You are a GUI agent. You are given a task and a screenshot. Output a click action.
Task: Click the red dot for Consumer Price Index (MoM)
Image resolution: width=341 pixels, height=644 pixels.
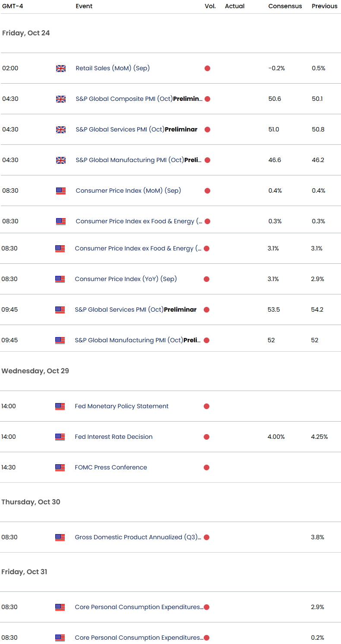tap(207, 191)
